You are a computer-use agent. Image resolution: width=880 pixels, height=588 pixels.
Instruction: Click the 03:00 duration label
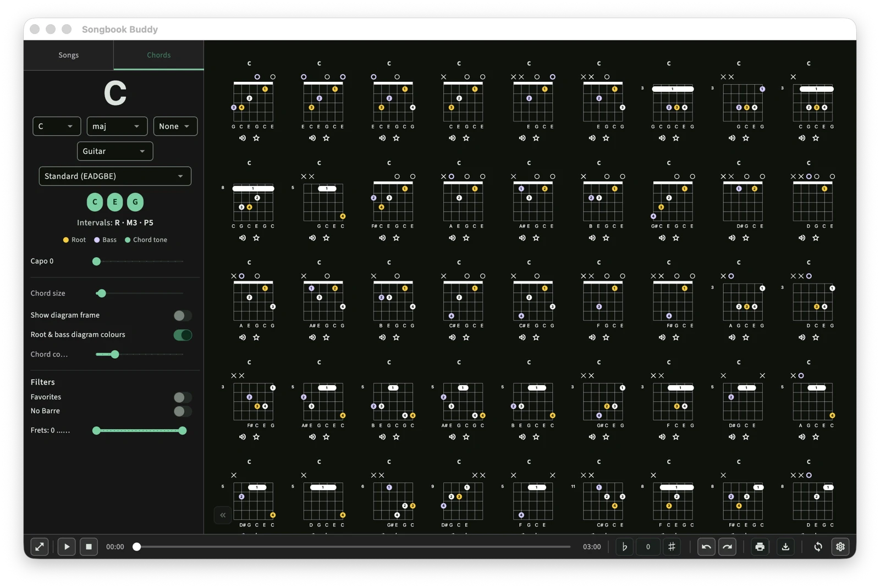coord(592,547)
